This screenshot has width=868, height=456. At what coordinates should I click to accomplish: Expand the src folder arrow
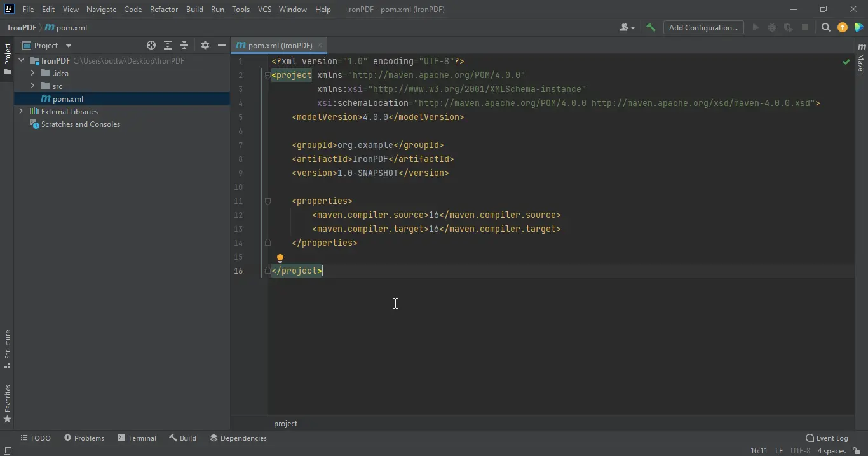(32, 86)
